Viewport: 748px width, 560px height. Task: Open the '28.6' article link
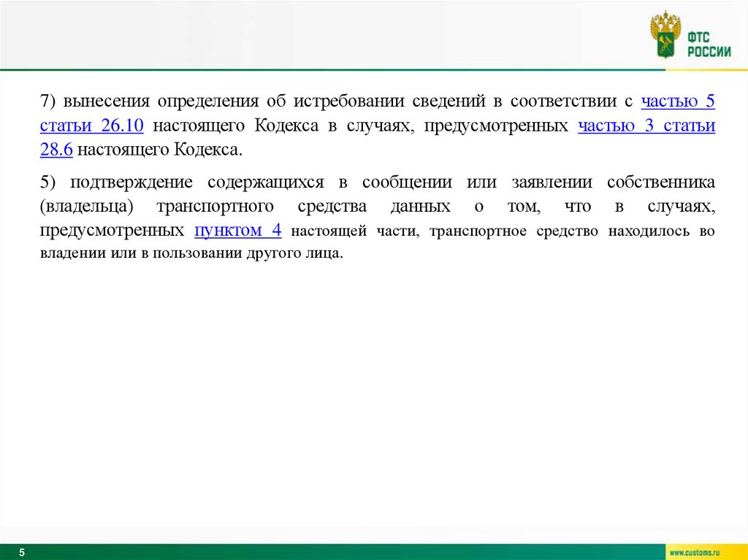coord(56,150)
